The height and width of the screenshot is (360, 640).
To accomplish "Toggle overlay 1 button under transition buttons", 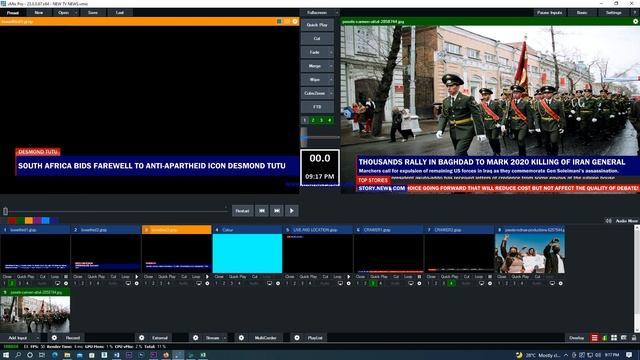I will pyautogui.click(x=304, y=120).
